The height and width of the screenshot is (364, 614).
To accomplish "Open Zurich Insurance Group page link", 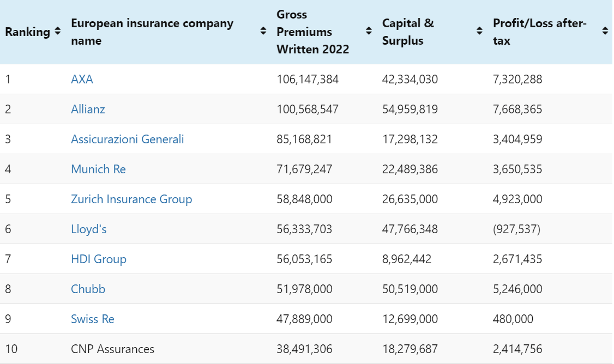I will point(131,199).
